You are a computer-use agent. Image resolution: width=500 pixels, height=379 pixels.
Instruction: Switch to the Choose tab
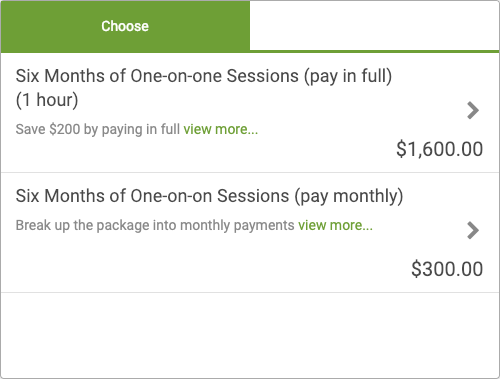click(x=125, y=26)
